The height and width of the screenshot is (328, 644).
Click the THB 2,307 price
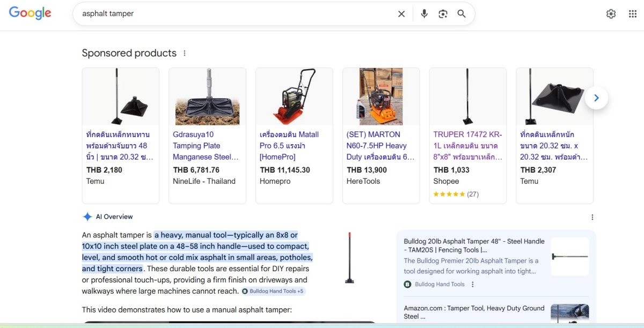pyautogui.click(x=538, y=170)
